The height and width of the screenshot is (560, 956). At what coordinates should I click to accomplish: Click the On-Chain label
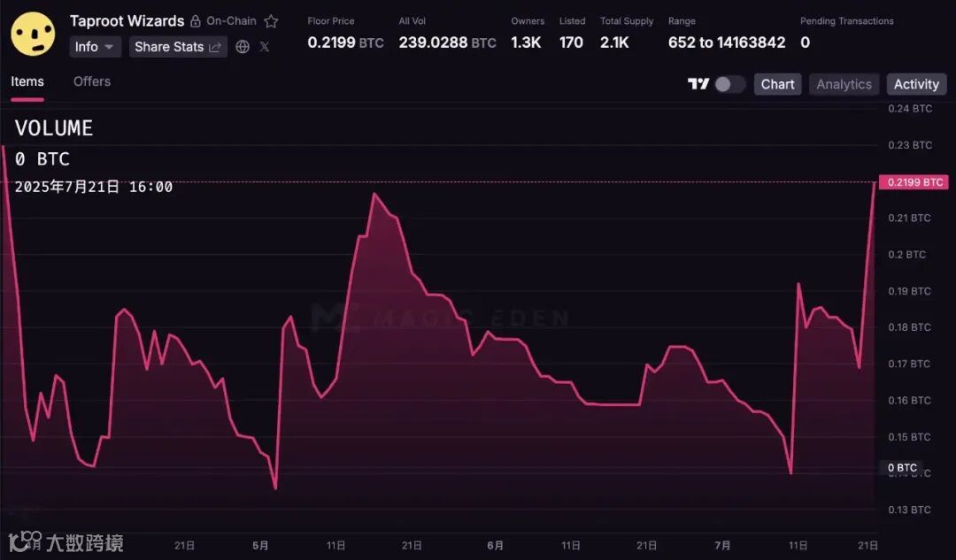coord(231,20)
